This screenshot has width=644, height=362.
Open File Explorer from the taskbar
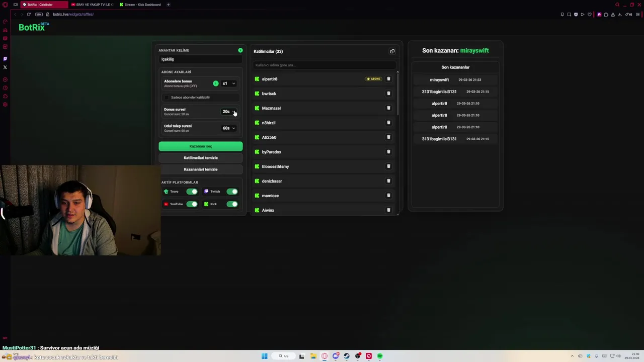[x=313, y=356]
